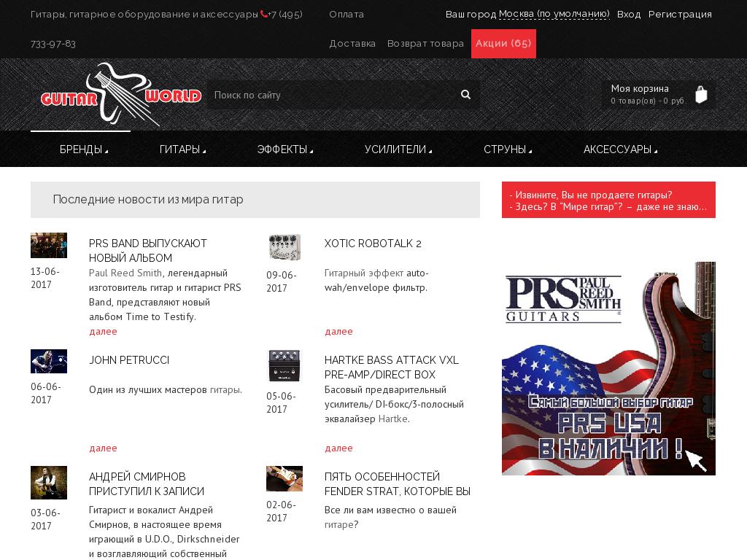This screenshot has width=747, height=560.
Task: Click the гитаре link in Fender Strat description
Action: 338,525
